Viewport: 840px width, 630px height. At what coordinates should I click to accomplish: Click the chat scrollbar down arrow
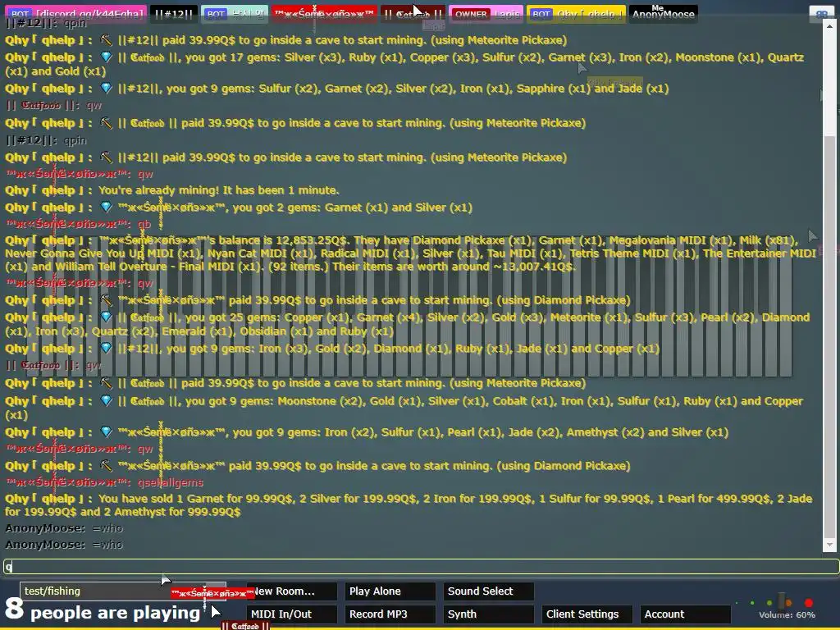point(829,546)
